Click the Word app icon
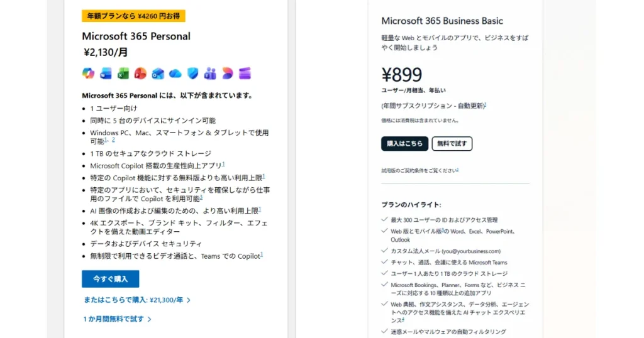The width and height of the screenshot is (644, 338). [x=106, y=74]
